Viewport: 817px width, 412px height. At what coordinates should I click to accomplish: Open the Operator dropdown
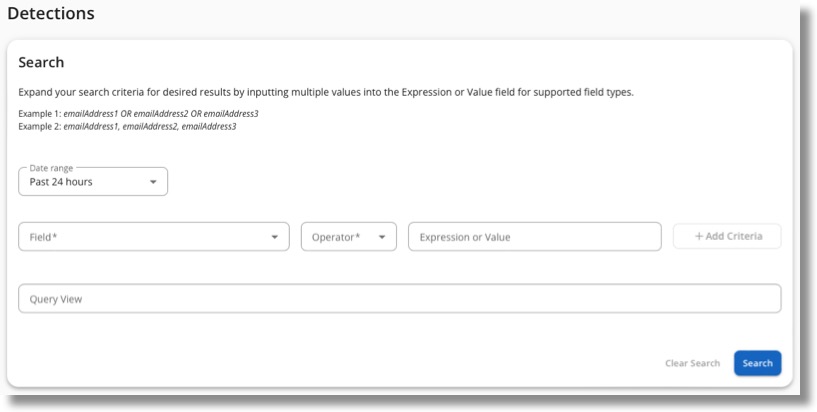(x=348, y=237)
